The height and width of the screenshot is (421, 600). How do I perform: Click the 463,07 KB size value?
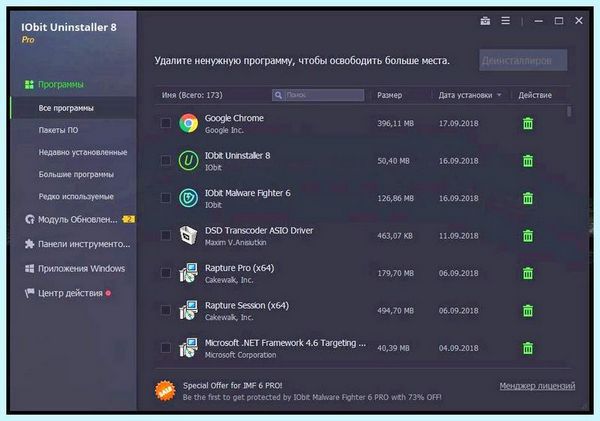[x=395, y=236]
